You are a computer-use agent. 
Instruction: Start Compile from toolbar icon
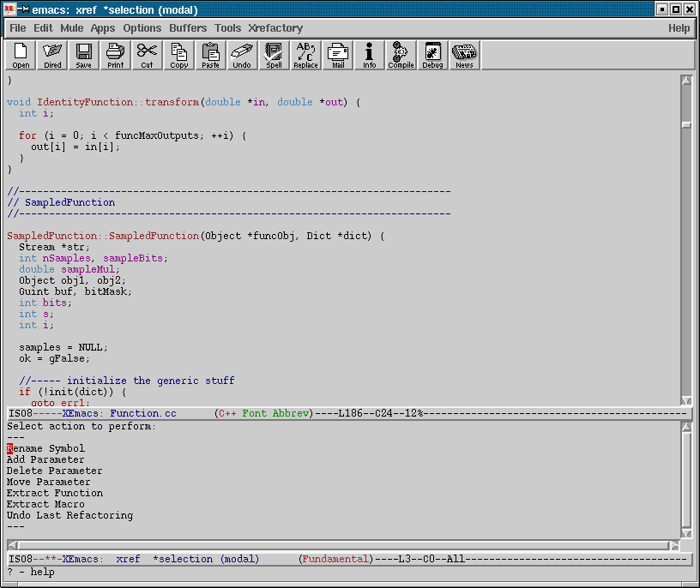pos(401,55)
